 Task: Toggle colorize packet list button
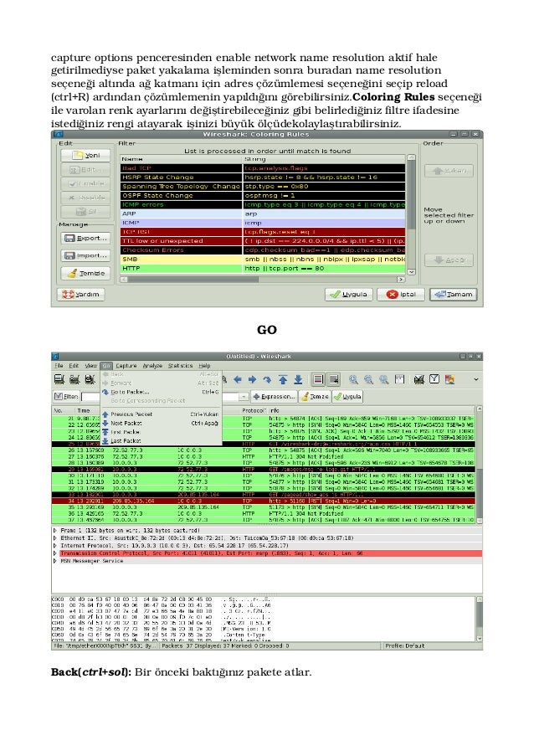point(318,379)
